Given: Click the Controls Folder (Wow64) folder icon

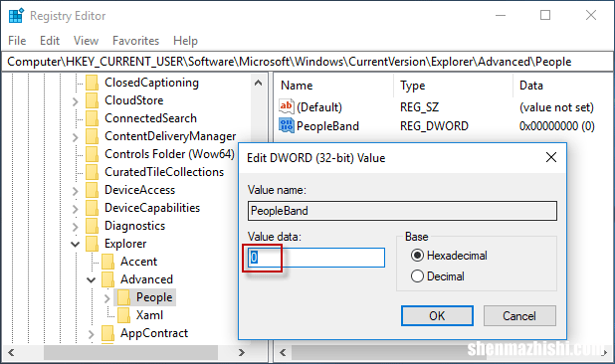Looking at the screenshot, I should point(93,154).
